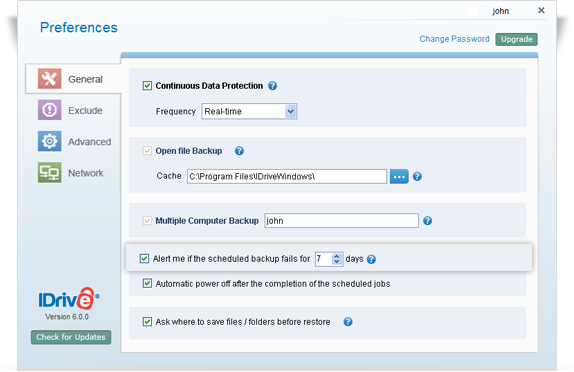Show help for backup failure alert days
574x372 pixels.
(x=371, y=259)
